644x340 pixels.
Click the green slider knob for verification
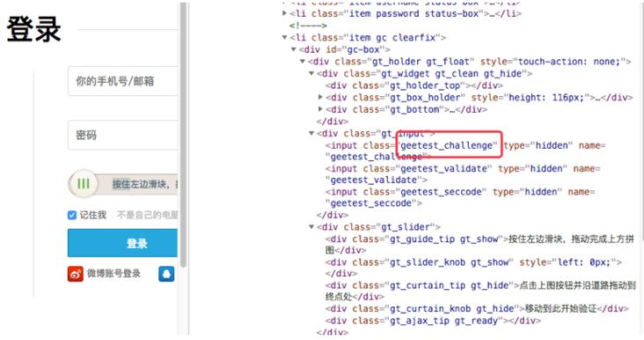click(x=84, y=183)
